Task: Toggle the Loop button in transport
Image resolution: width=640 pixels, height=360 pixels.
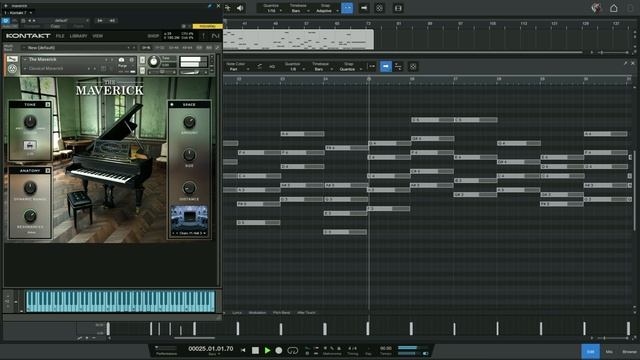Action: (293, 350)
